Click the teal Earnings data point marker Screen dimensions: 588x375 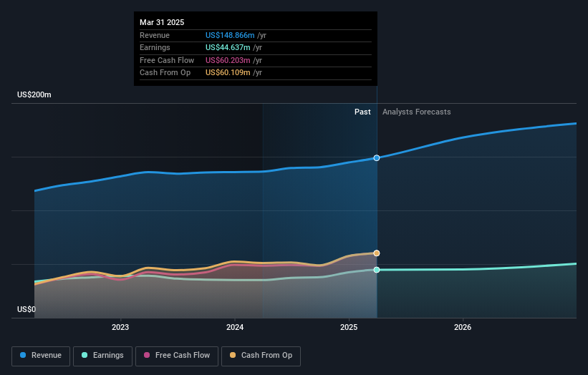pyautogui.click(x=377, y=270)
